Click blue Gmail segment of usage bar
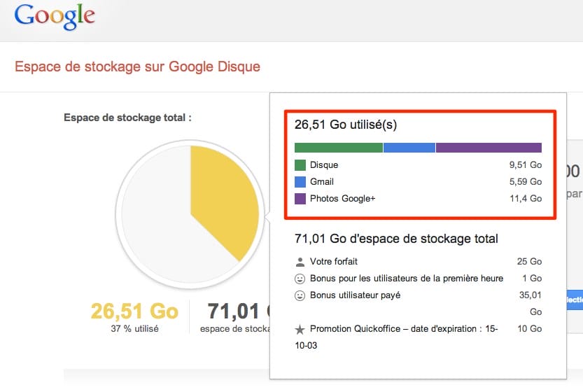The height and width of the screenshot is (392, 583). coord(409,148)
